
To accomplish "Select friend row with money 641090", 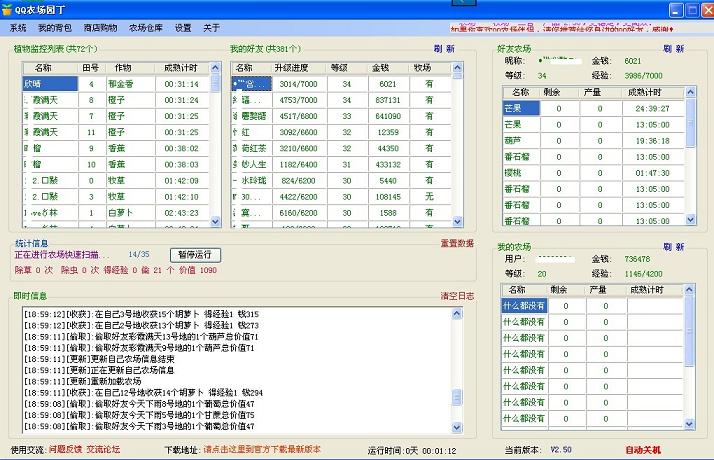I will (x=342, y=116).
